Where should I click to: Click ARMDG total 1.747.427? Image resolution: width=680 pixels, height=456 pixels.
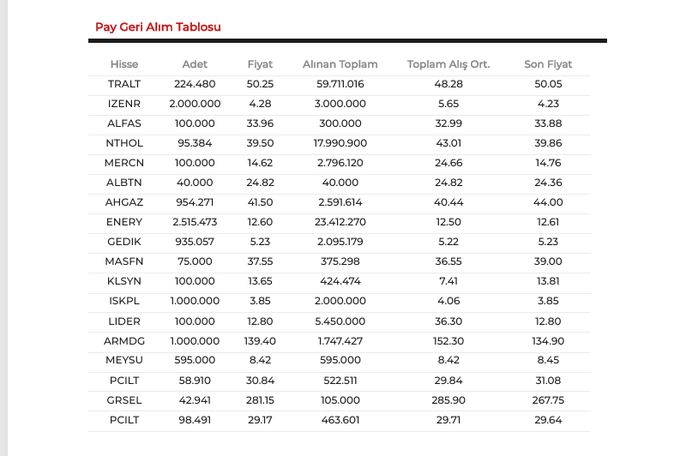(340, 341)
